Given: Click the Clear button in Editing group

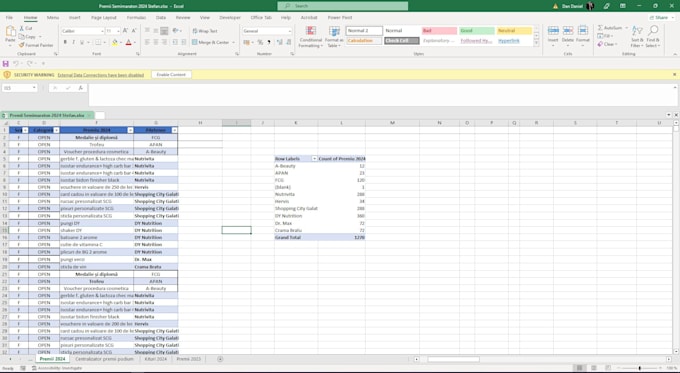Looking at the screenshot, I should pyautogui.click(x=607, y=44).
